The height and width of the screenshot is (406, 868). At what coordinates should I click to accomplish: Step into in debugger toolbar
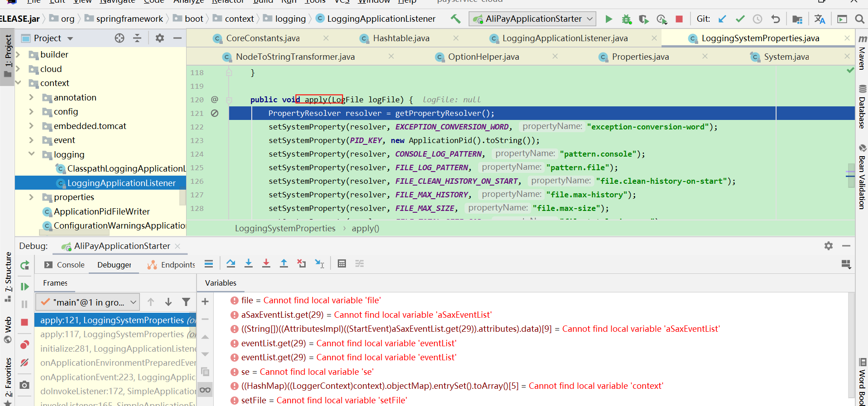(x=249, y=263)
